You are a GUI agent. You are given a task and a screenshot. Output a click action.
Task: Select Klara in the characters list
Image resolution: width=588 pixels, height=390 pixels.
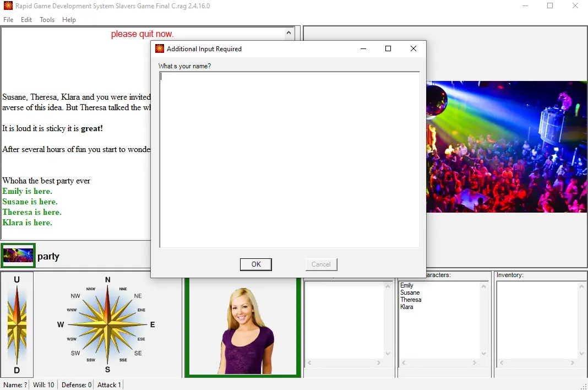pos(406,307)
